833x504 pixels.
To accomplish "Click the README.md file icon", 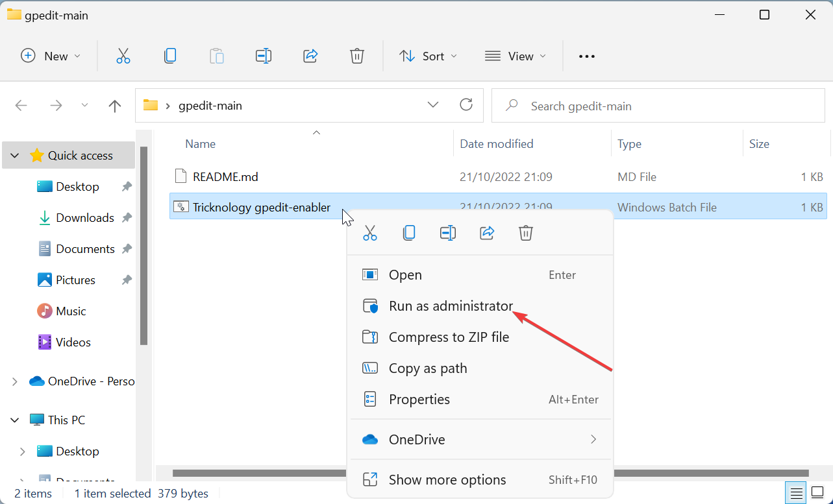I will click(181, 176).
